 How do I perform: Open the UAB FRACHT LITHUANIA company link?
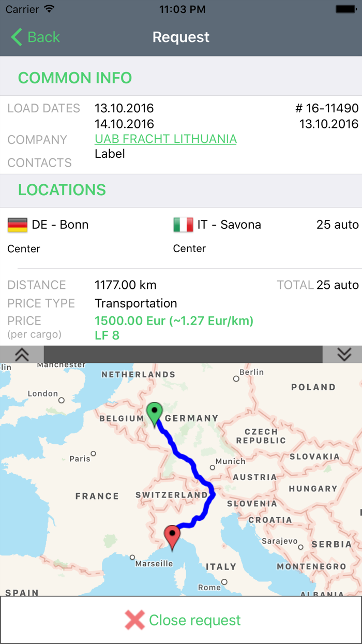pos(165,139)
